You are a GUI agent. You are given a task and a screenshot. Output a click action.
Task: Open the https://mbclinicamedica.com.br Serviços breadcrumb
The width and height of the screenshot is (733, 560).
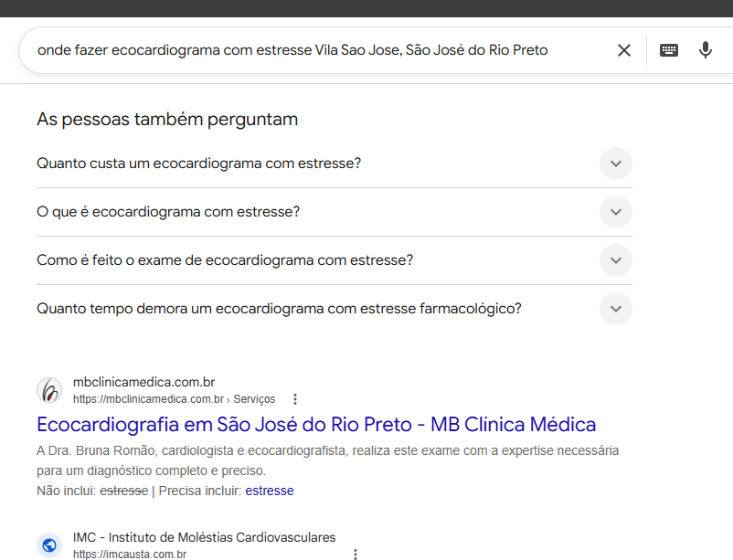point(174,399)
